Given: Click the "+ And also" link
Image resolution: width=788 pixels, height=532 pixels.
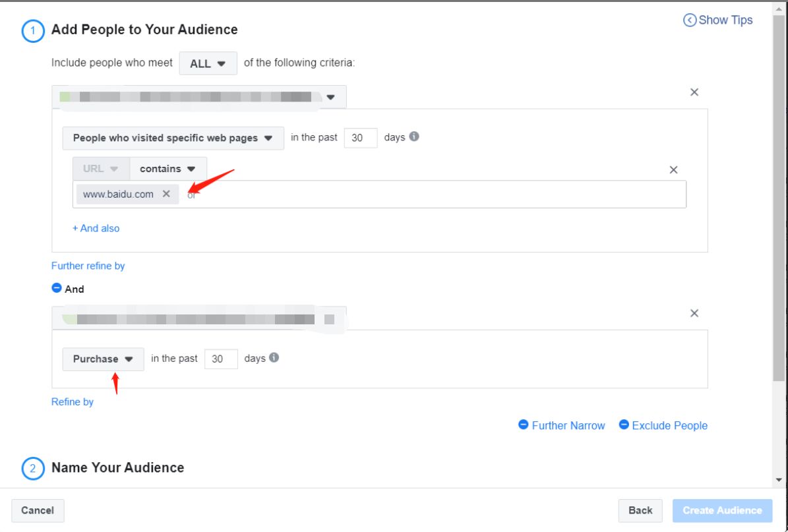Looking at the screenshot, I should pyautogui.click(x=96, y=227).
